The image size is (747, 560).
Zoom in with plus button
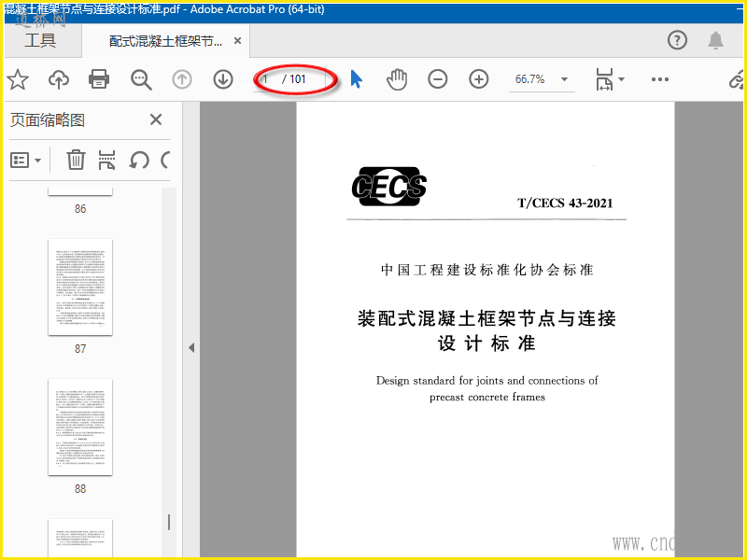pyautogui.click(x=479, y=79)
